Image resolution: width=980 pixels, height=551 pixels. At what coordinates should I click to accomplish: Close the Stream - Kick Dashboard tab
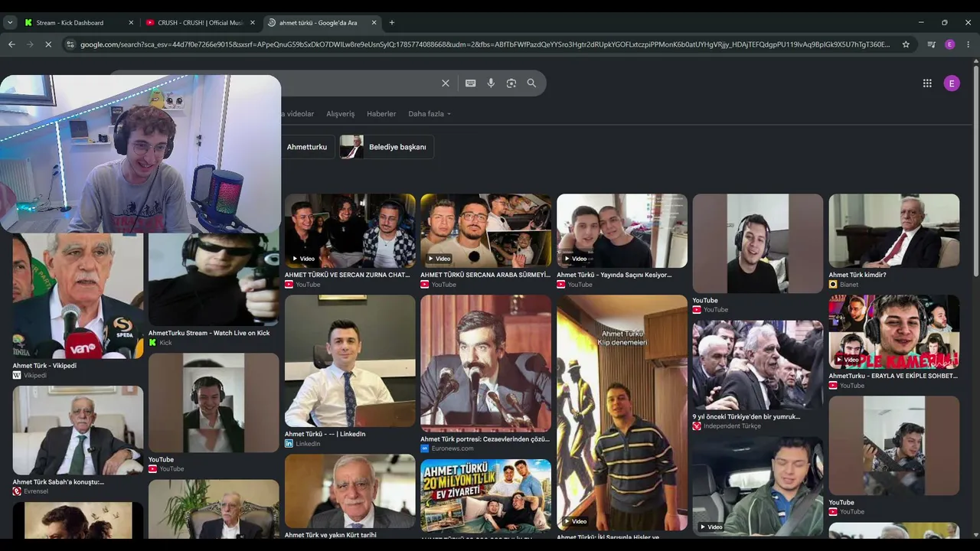click(131, 23)
